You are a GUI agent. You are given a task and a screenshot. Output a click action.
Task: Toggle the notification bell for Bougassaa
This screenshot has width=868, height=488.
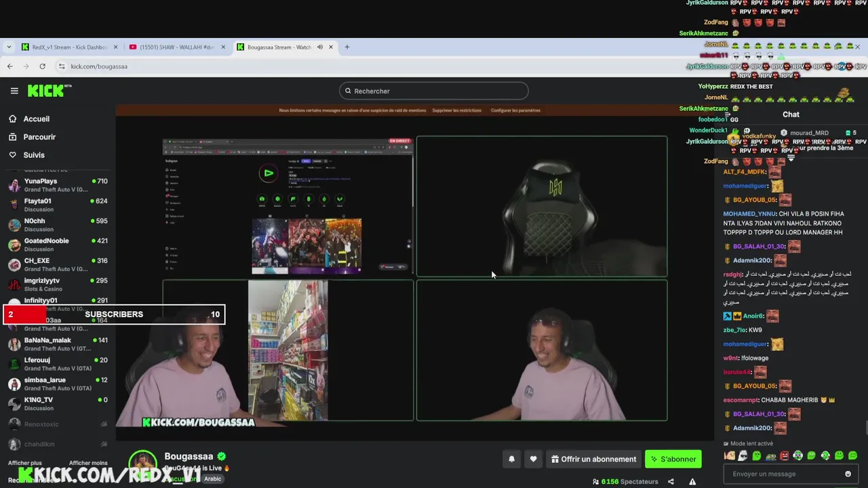coord(512,459)
